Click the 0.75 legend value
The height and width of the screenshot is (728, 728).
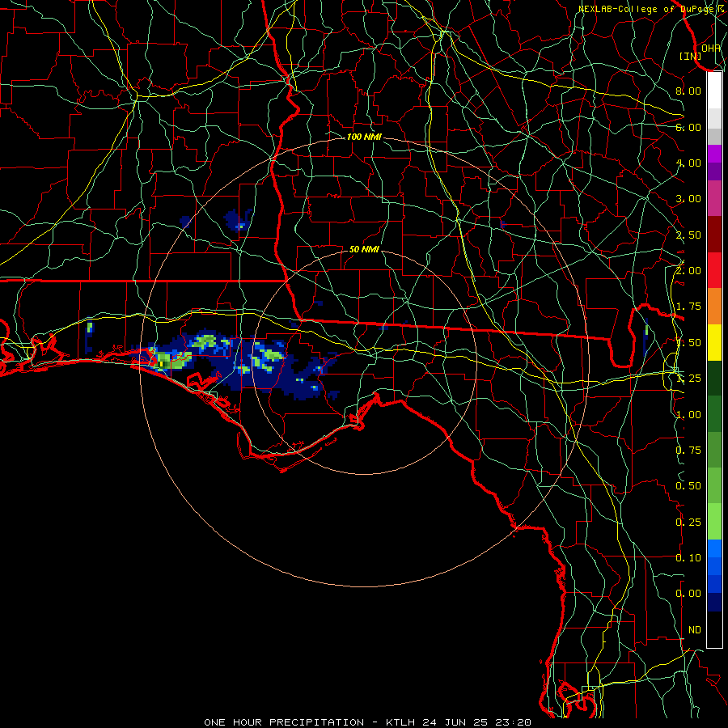pyautogui.click(x=688, y=451)
